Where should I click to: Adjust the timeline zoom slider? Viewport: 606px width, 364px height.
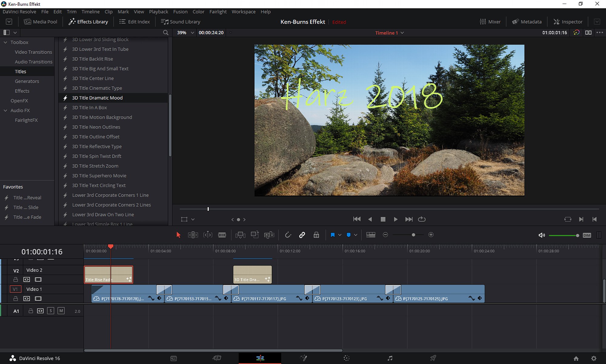coord(413,235)
